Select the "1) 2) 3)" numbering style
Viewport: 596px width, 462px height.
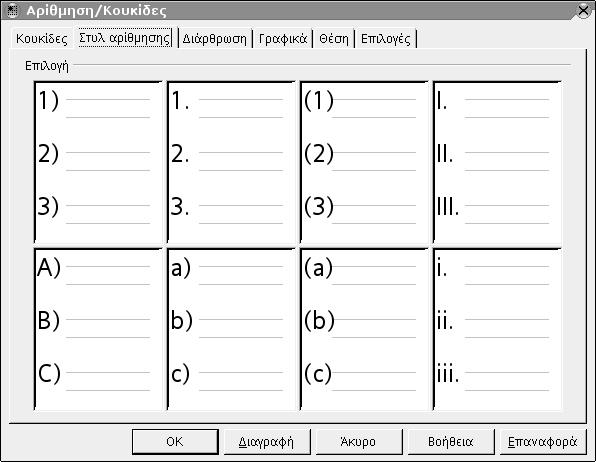coord(98,162)
